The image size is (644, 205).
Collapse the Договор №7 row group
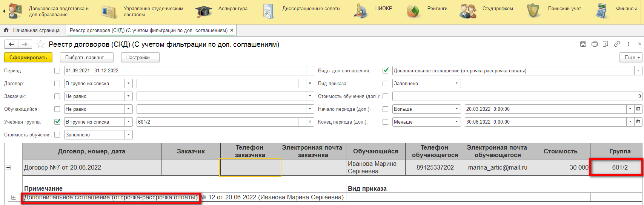point(8,167)
